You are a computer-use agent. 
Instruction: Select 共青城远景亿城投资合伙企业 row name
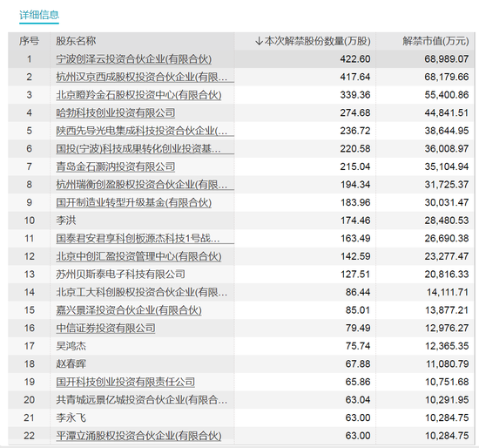(142, 400)
